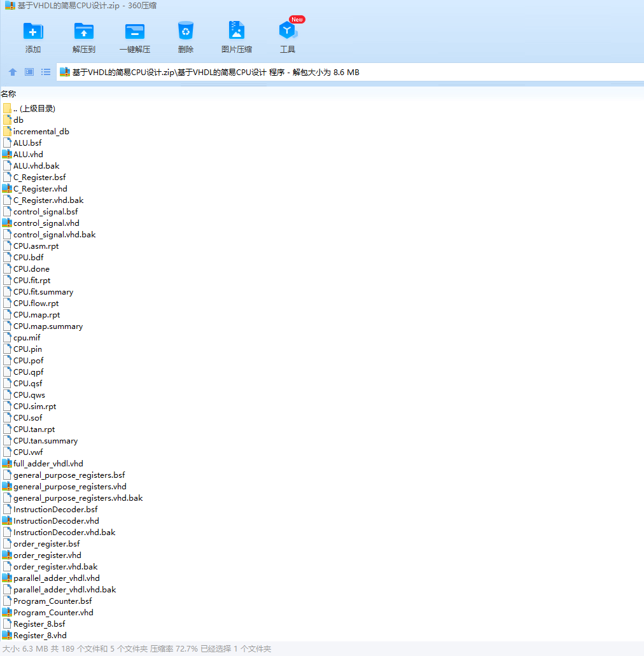The height and width of the screenshot is (656, 644).
Task: Select file CPU.pof
Action: tap(29, 361)
